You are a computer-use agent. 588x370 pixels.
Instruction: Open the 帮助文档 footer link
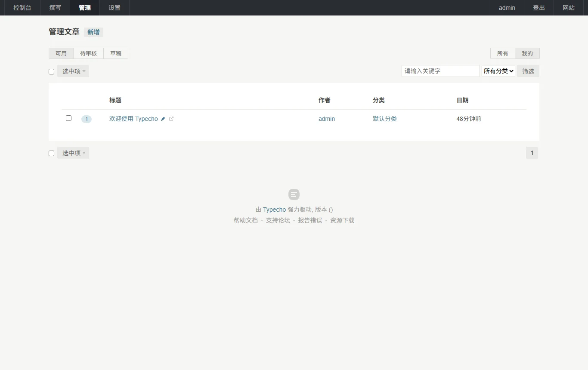click(246, 220)
